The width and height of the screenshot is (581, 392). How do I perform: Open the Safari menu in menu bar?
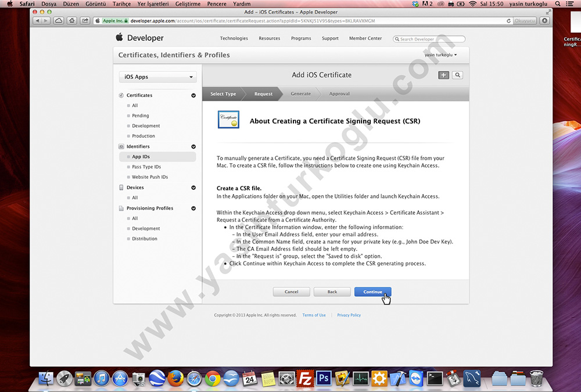(x=27, y=3)
